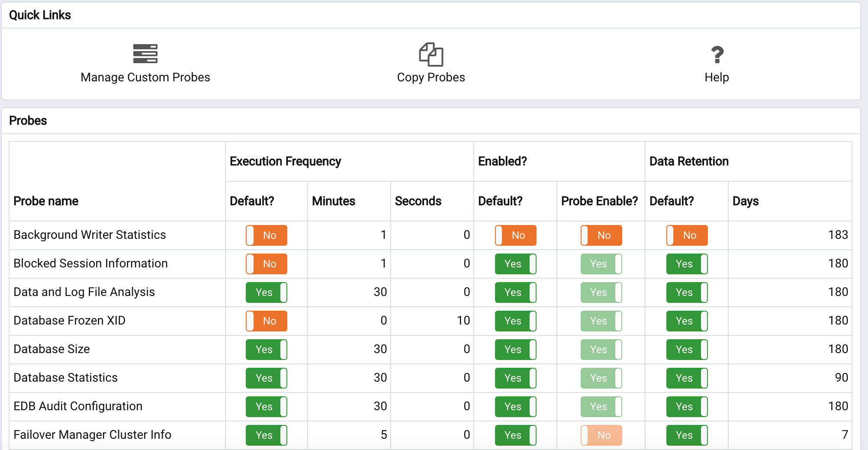This screenshot has height=450, width=868.
Task: Select the Failover Manager Cluster Info probe name
Action: click(x=93, y=435)
